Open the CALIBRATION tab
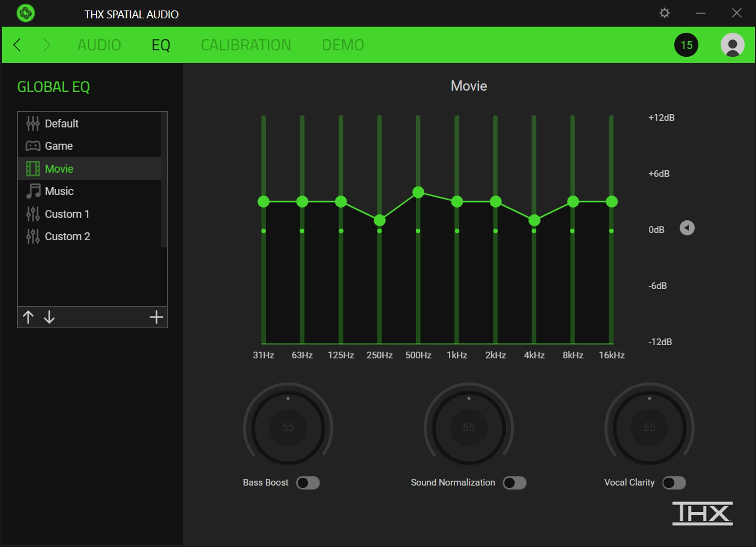The image size is (756, 547). click(246, 45)
